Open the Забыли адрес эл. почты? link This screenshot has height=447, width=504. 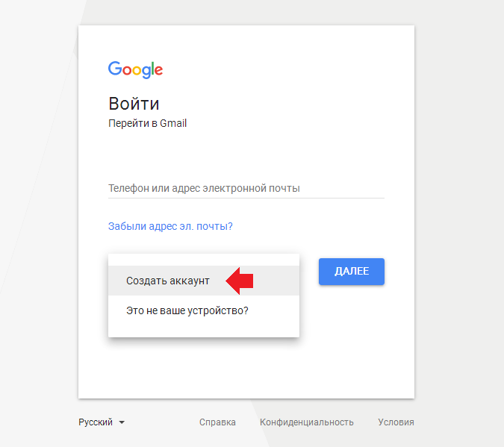tap(170, 226)
